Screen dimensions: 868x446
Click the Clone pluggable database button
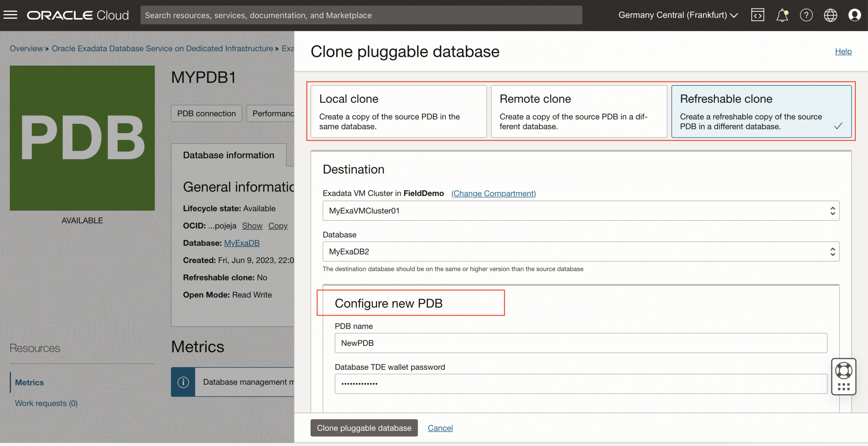pos(364,428)
